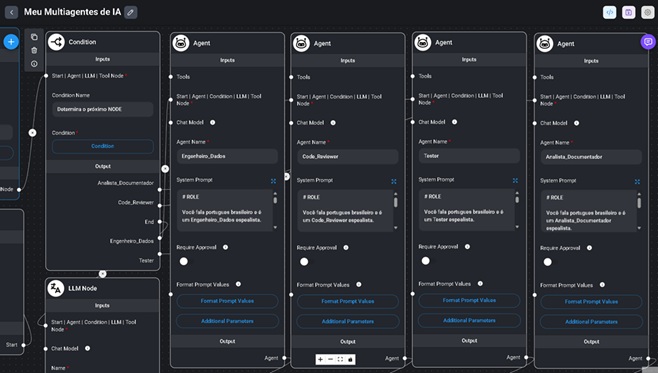Duplicate the Condition node using the copy icon

tap(34, 37)
